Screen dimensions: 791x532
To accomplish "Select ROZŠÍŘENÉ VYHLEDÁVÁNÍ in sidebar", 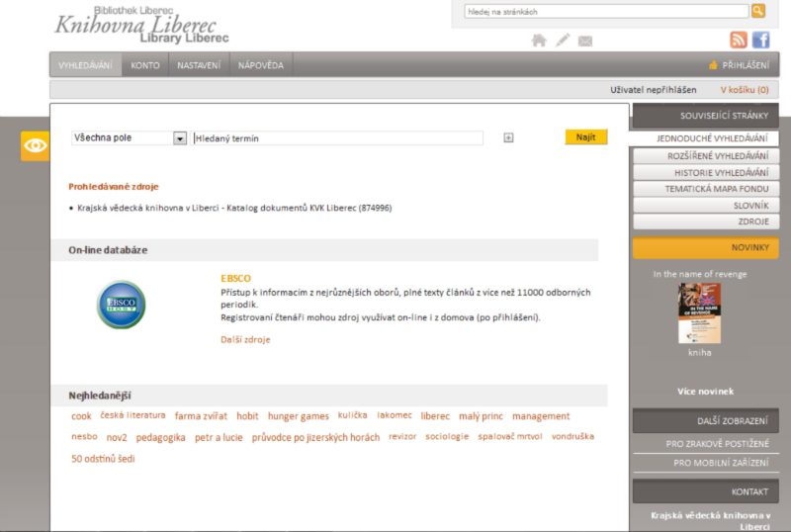I will point(705,156).
